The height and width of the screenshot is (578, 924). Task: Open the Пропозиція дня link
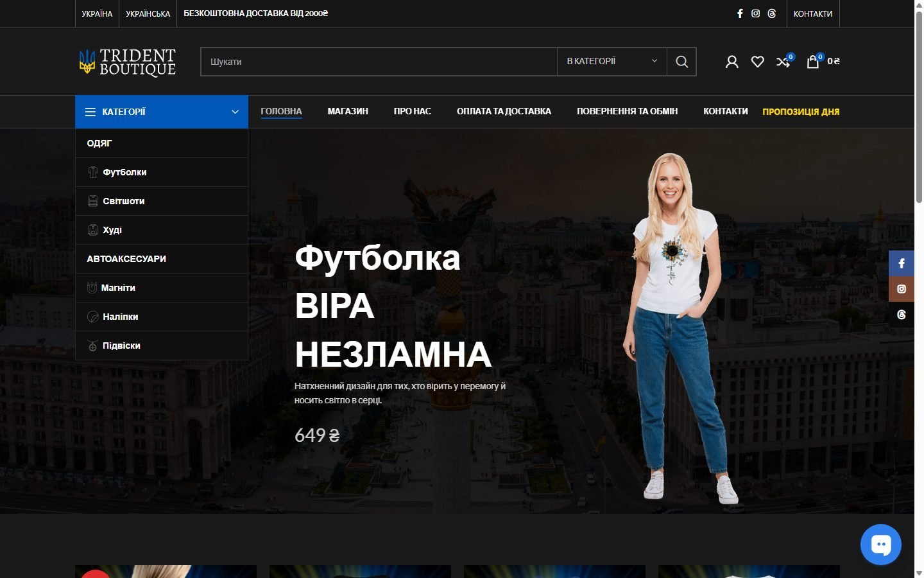coord(801,112)
